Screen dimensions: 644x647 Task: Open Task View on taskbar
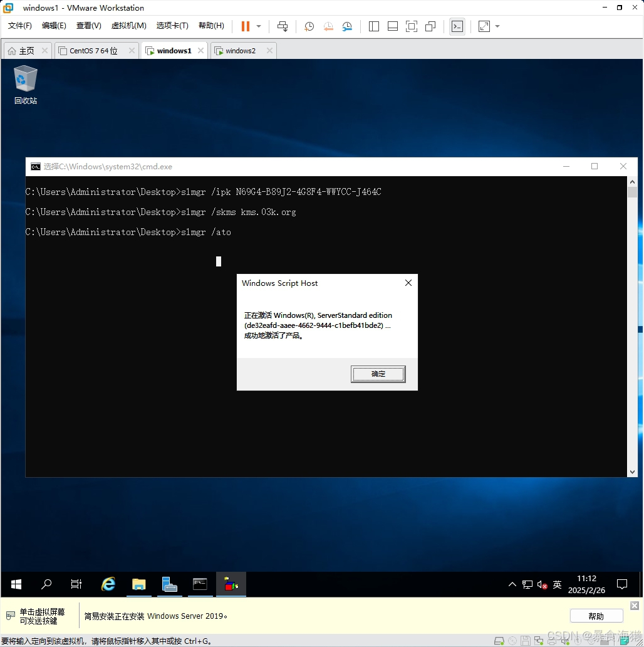coord(76,584)
